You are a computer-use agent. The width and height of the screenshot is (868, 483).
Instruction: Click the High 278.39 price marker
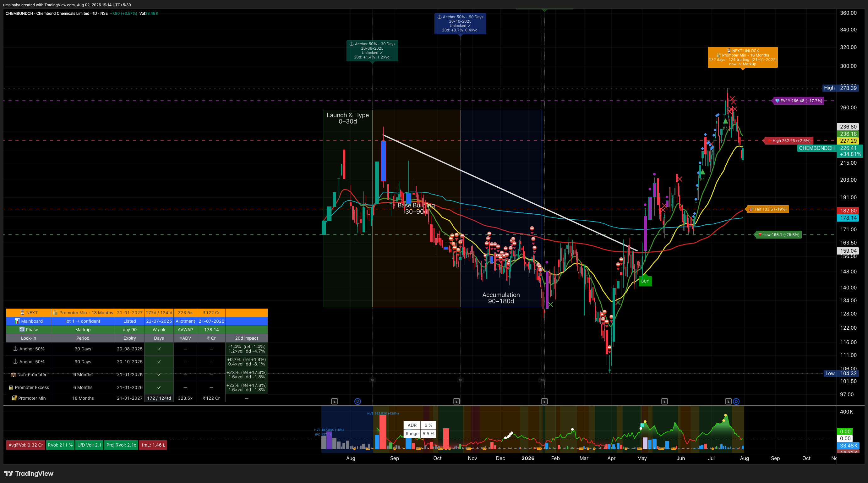point(840,88)
